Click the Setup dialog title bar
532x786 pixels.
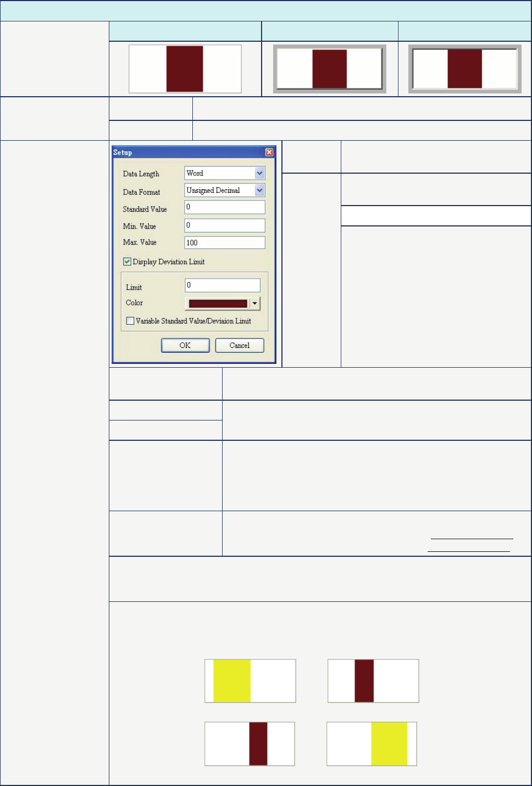(x=193, y=152)
